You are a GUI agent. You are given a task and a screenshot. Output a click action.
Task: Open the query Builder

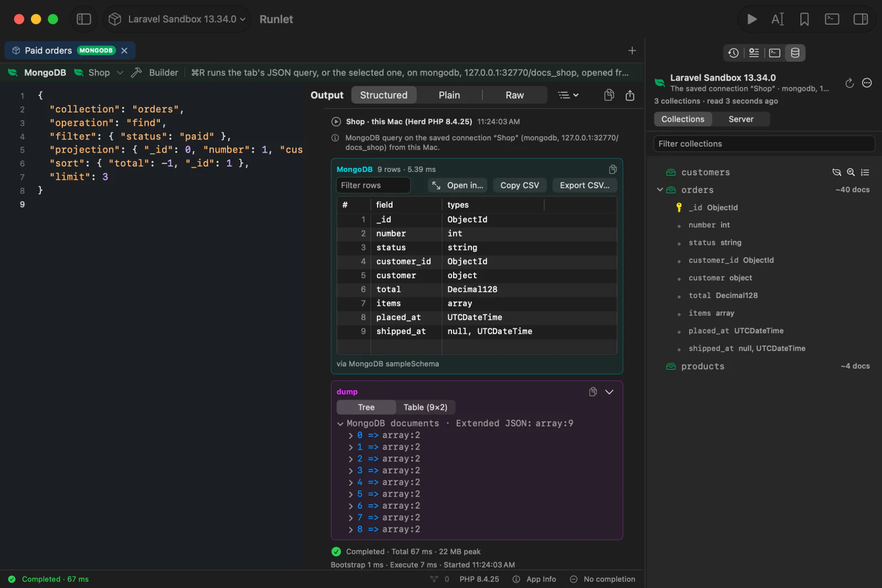155,73
